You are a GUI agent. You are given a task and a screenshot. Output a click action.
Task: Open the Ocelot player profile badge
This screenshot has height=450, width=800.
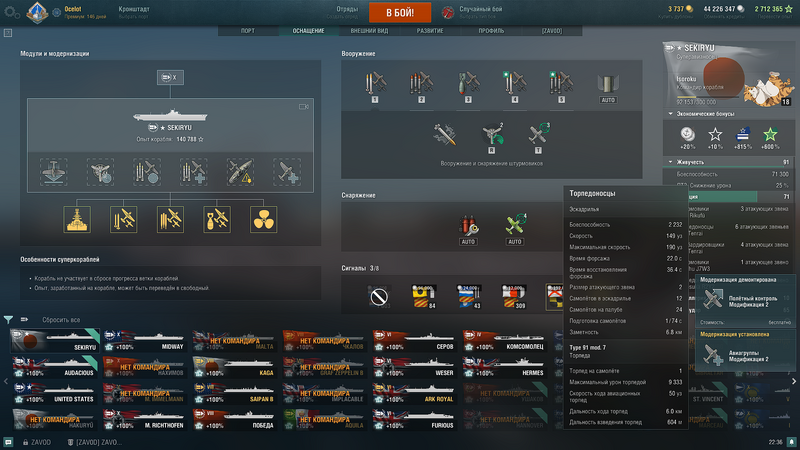[37, 12]
